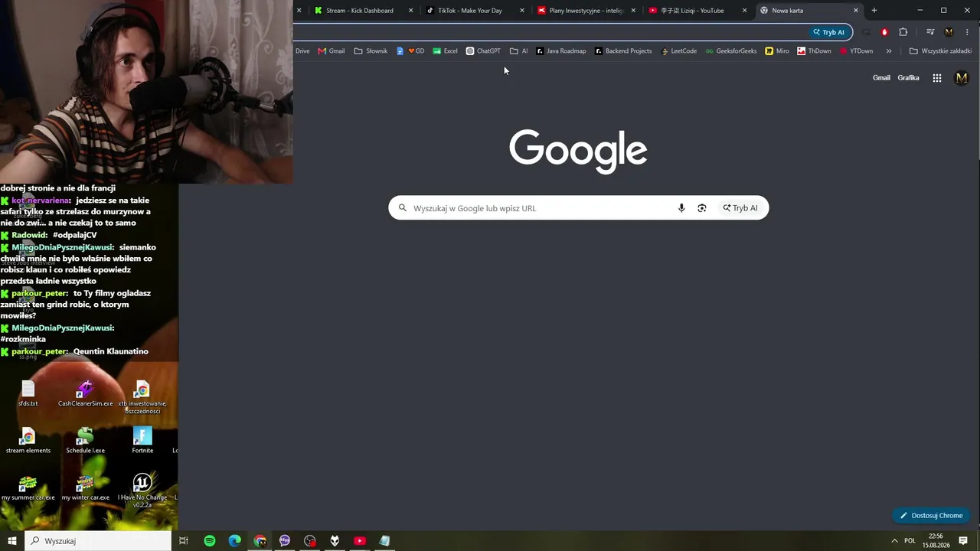
Task: Open the YTDown bookmark
Action: pos(856,51)
